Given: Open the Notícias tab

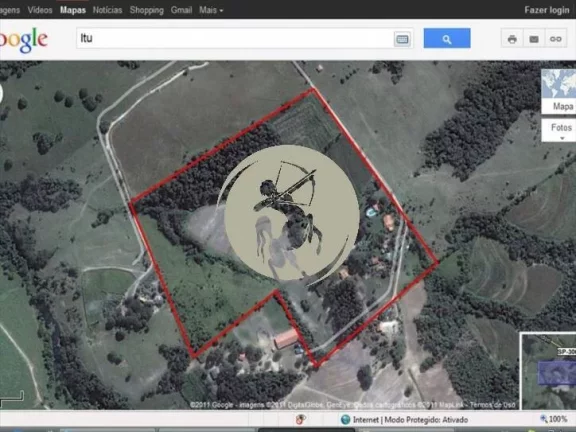Looking at the screenshot, I should [107, 10].
